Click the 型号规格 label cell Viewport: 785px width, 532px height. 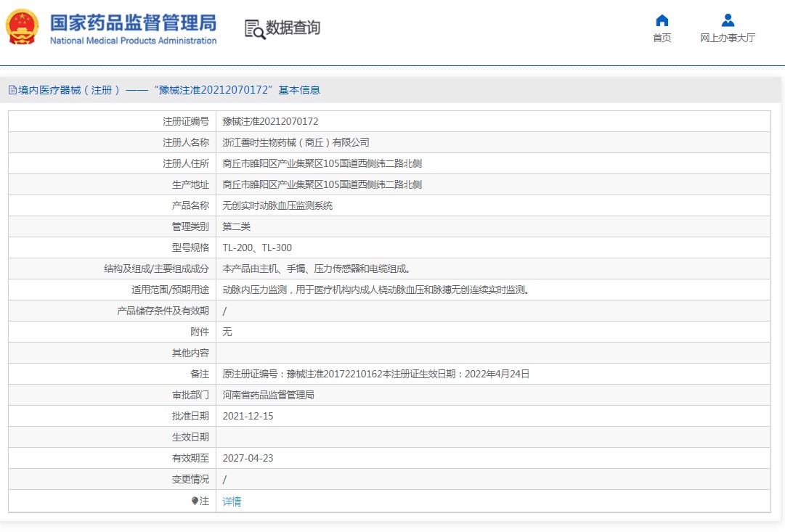pyautogui.click(x=112, y=247)
